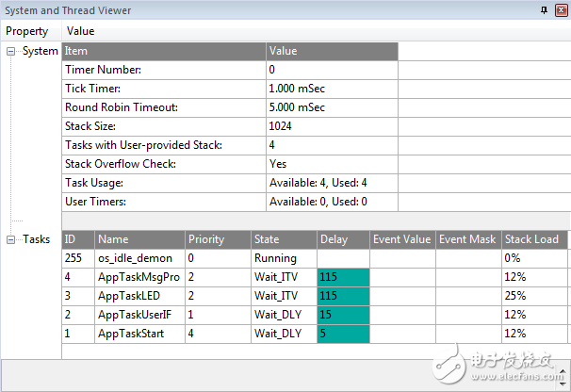Click the '1024' stack size value

tap(280, 126)
